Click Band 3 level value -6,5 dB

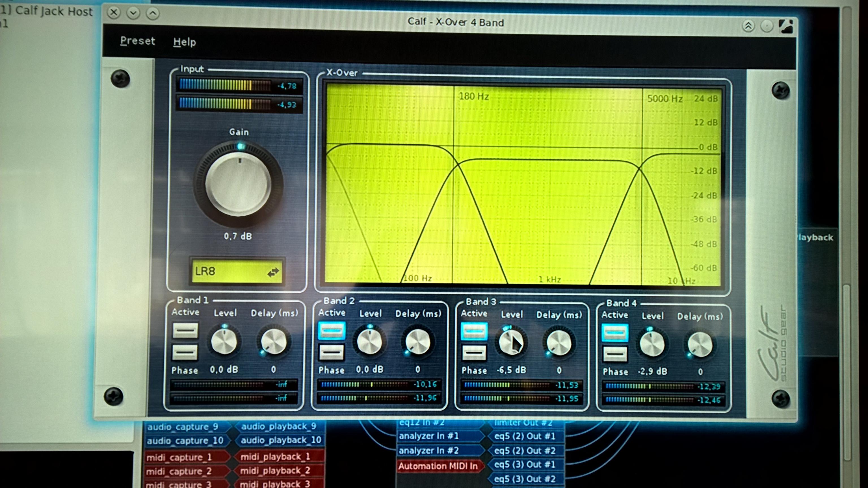512,370
